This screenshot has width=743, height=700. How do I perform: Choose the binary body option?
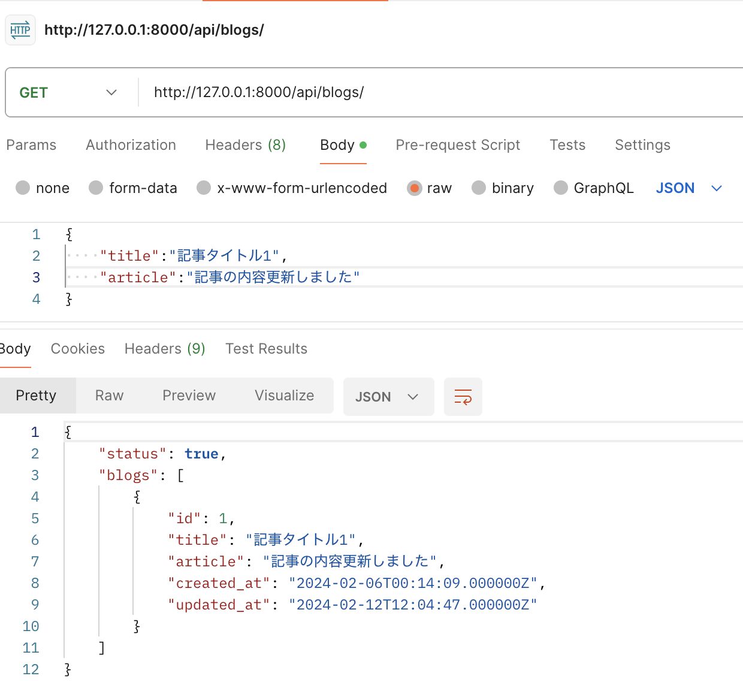tap(479, 188)
